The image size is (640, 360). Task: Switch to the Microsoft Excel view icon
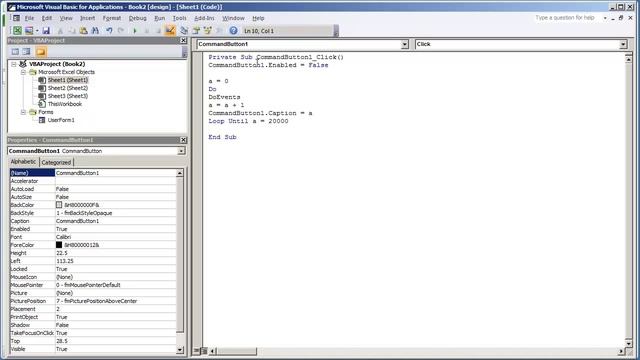point(17,31)
